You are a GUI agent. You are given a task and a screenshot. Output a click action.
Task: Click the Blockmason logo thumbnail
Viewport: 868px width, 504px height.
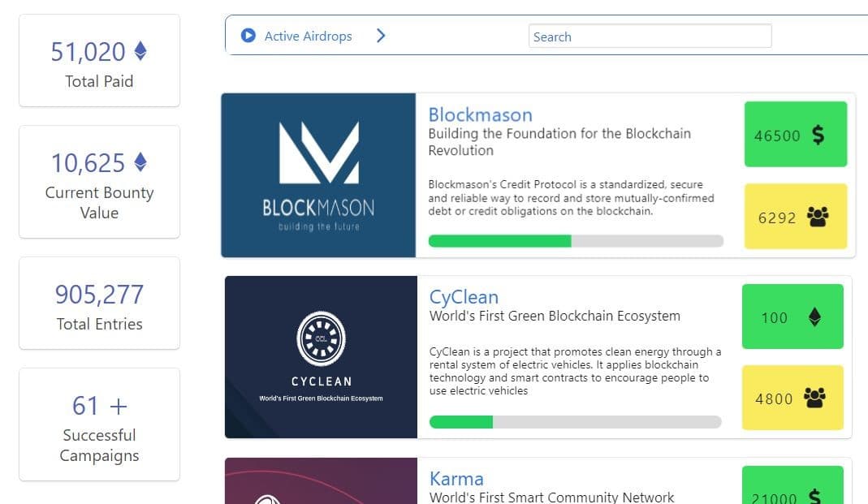click(318, 174)
